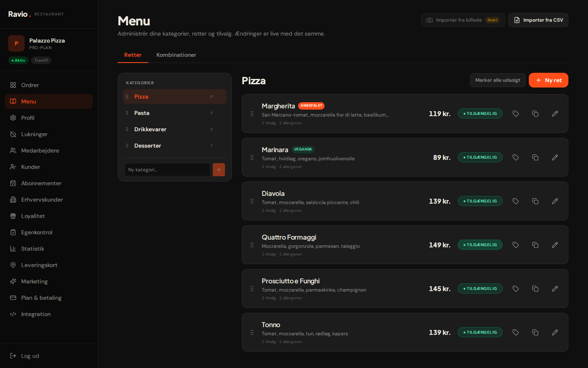Screen dimensions: 588x368
Task: Click the tag icon on Margherita row
Action: [516, 114]
